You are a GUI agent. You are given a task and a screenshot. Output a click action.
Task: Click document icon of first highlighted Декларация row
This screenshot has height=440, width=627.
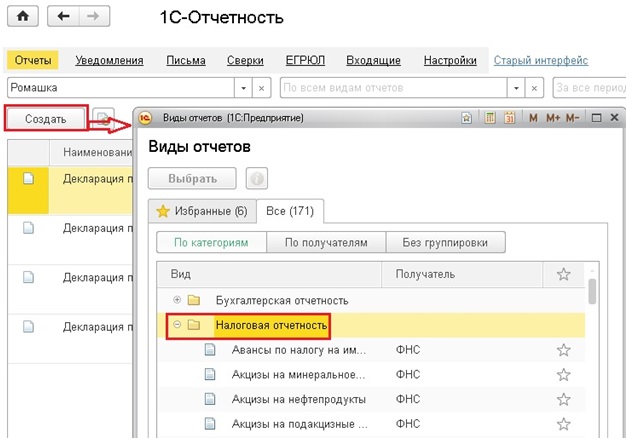pos(28,178)
